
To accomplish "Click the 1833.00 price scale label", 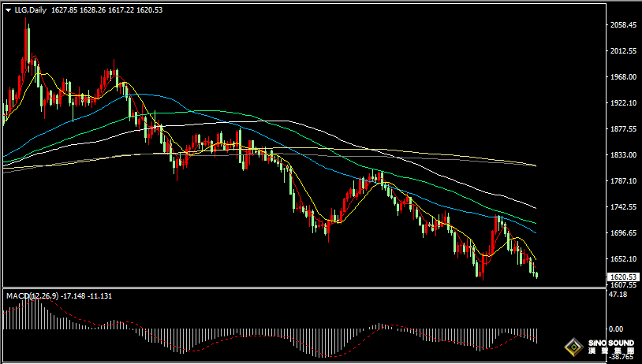I will tap(623, 155).
